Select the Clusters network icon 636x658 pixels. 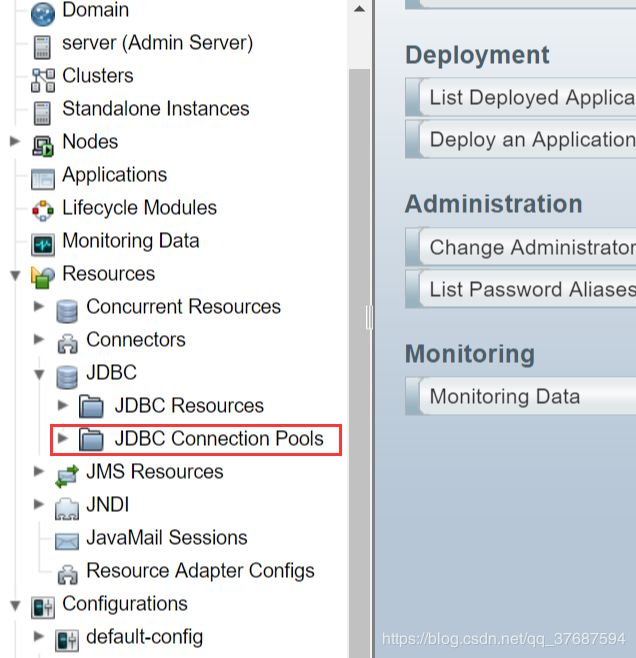42,80
